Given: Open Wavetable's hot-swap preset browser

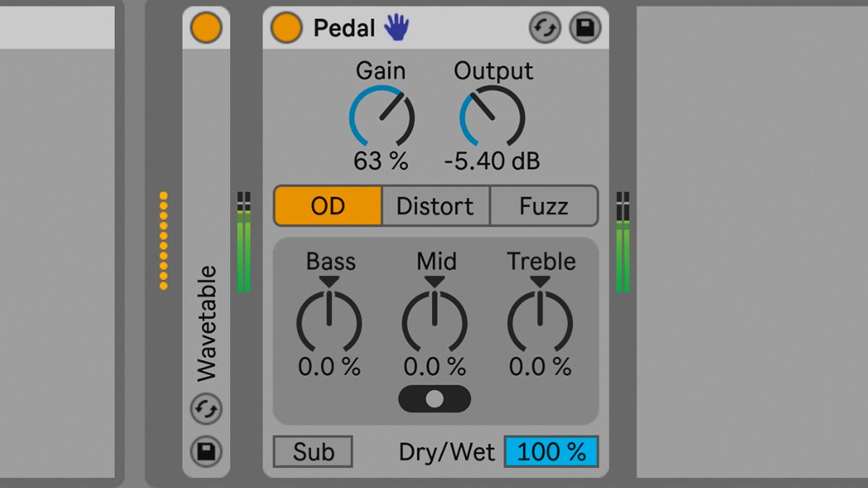Looking at the screenshot, I should coord(206,409).
